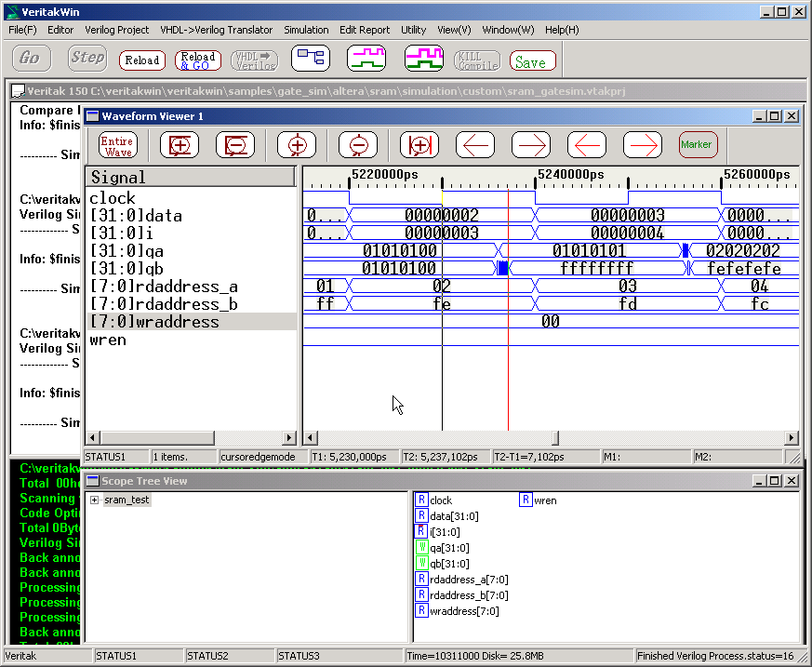Viewport: 812px width, 667px height.
Task: Click the plus-between-bars cursor zoom icon
Action: (419, 145)
